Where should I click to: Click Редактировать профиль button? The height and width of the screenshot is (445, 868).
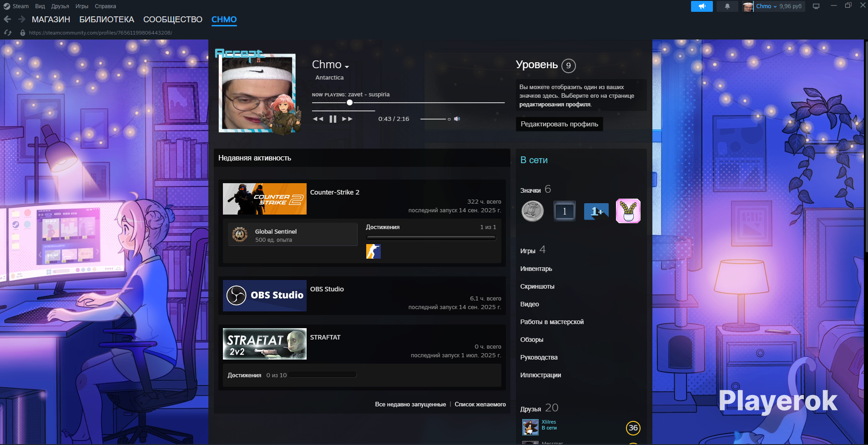(559, 124)
